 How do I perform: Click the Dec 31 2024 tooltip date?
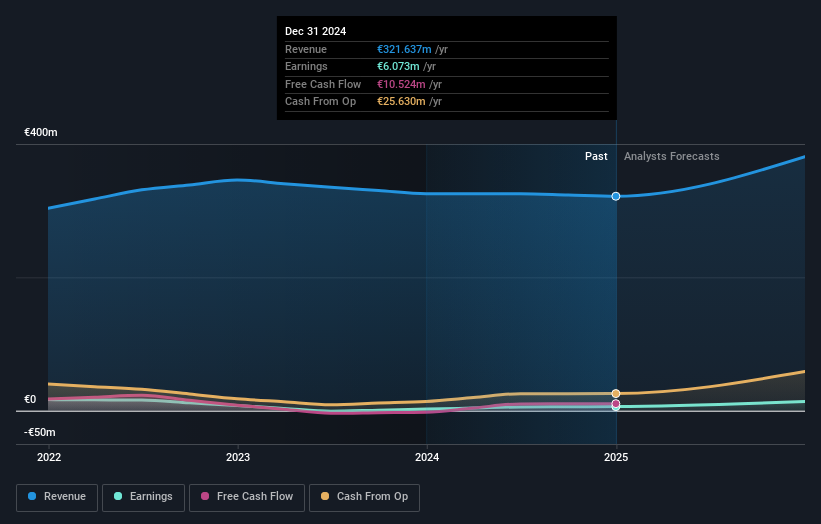click(316, 31)
